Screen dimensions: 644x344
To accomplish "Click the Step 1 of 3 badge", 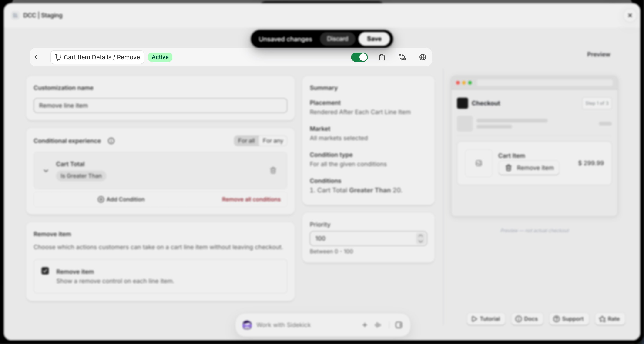I will click(597, 103).
